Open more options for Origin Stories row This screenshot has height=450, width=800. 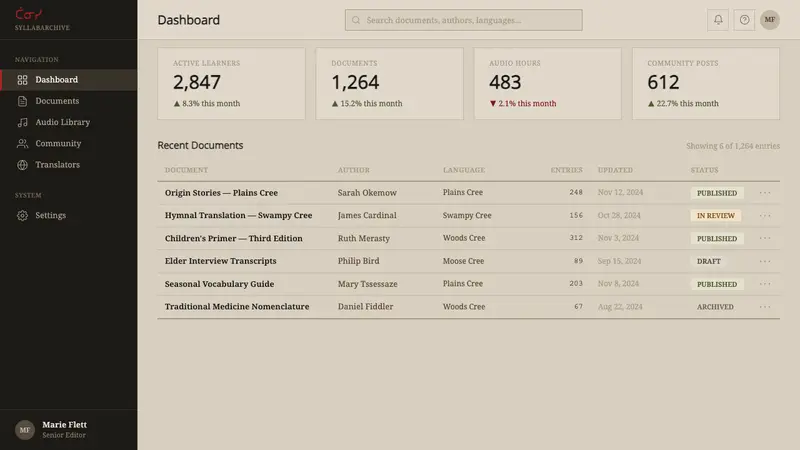[765, 193]
